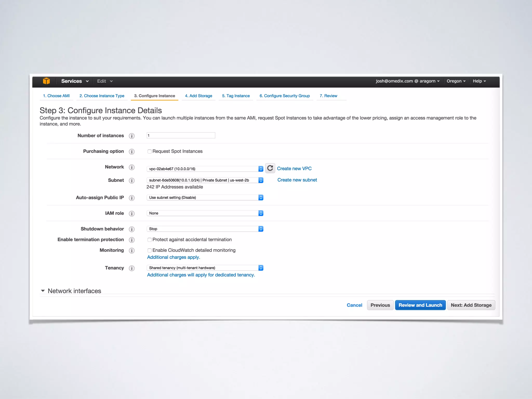The width and height of the screenshot is (532, 399).
Task: Open the Network VPC dropdown
Action: 205,169
